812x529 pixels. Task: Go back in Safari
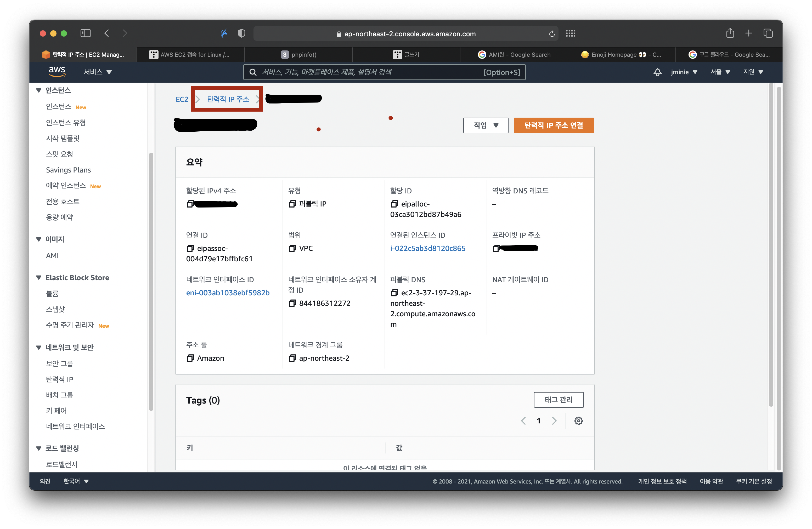point(106,33)
